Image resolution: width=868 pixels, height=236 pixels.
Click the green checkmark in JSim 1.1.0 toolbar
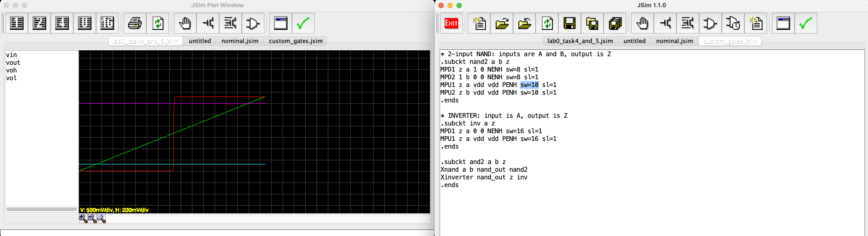click(805, 23)
